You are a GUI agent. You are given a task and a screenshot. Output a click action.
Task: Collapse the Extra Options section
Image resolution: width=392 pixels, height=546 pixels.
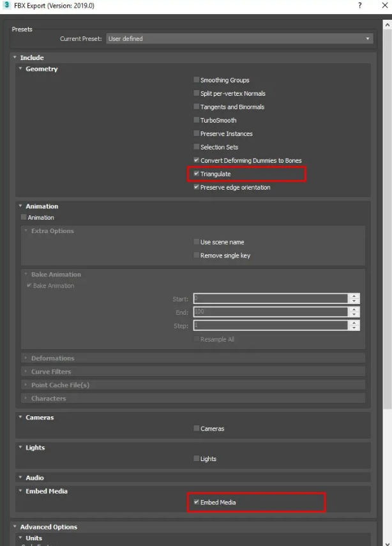[26, 231]
